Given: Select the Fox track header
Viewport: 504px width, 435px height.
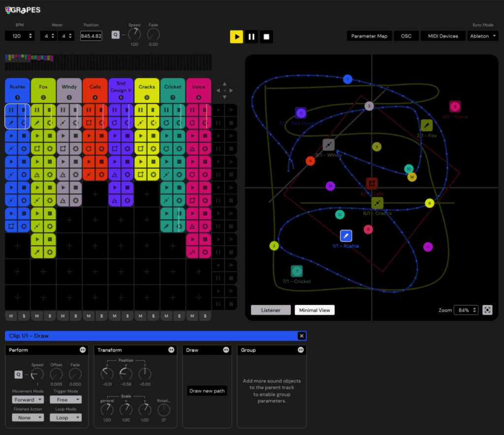Looking at the screenshot, I should (x=43, y=91).
